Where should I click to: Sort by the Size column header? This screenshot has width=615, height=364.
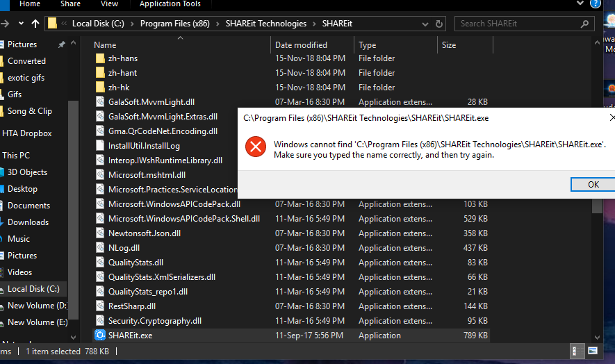click(x=449, y=45)
